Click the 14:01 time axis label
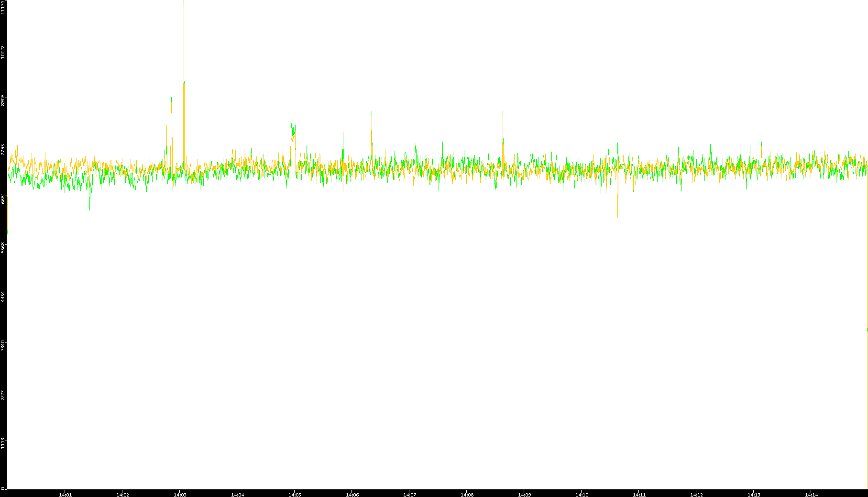 tap(65, 494)
